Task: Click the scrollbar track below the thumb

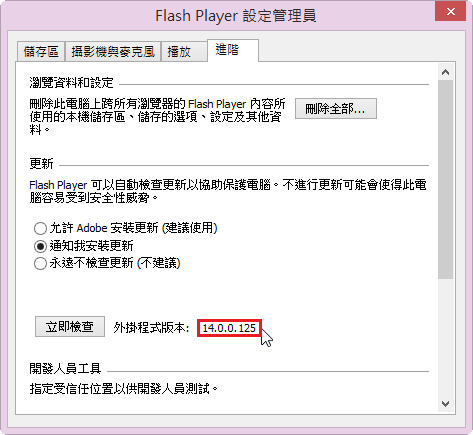Action: click(x=445, y=338)
